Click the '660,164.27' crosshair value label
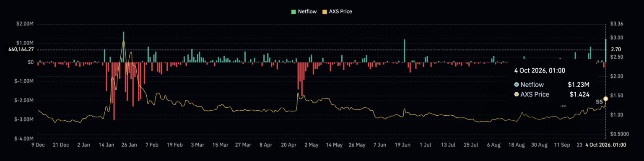The image size is (644, 161). tap(21, 49)
